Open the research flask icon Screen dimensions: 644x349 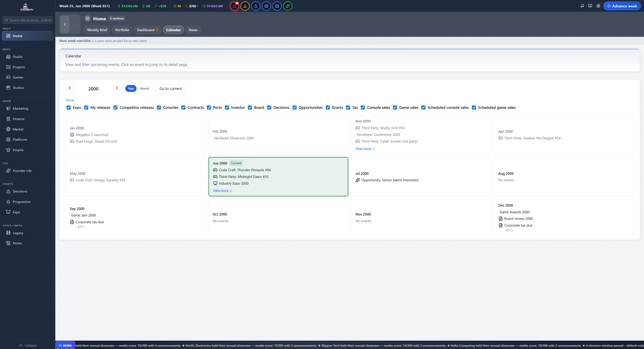(256, 6)
